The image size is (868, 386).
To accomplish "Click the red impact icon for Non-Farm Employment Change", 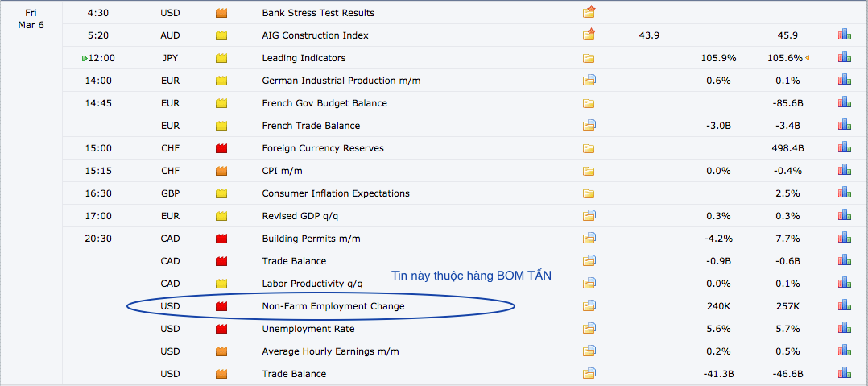I will pyautogui.click(x=221, y=306).
